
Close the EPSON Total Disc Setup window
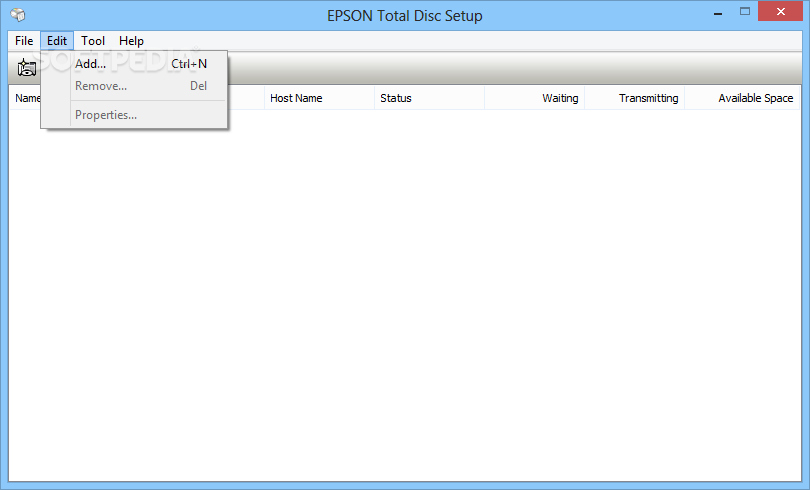click(x=781, y=11)
